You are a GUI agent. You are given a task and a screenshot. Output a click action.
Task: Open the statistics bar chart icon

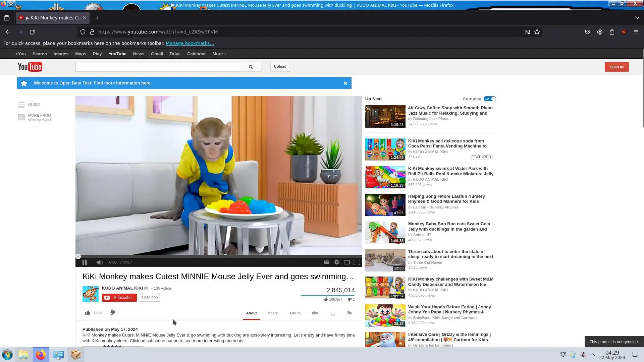pyautogui.click(x=332, y=314)
